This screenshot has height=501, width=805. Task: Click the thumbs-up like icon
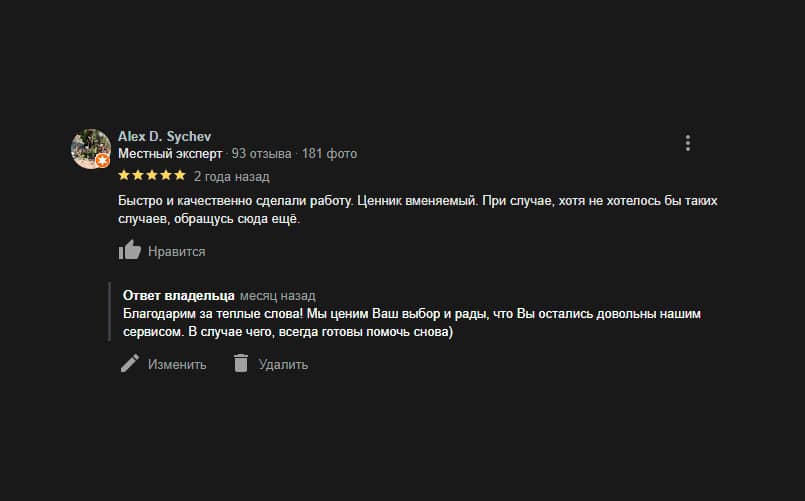click(x=130, y=251)
